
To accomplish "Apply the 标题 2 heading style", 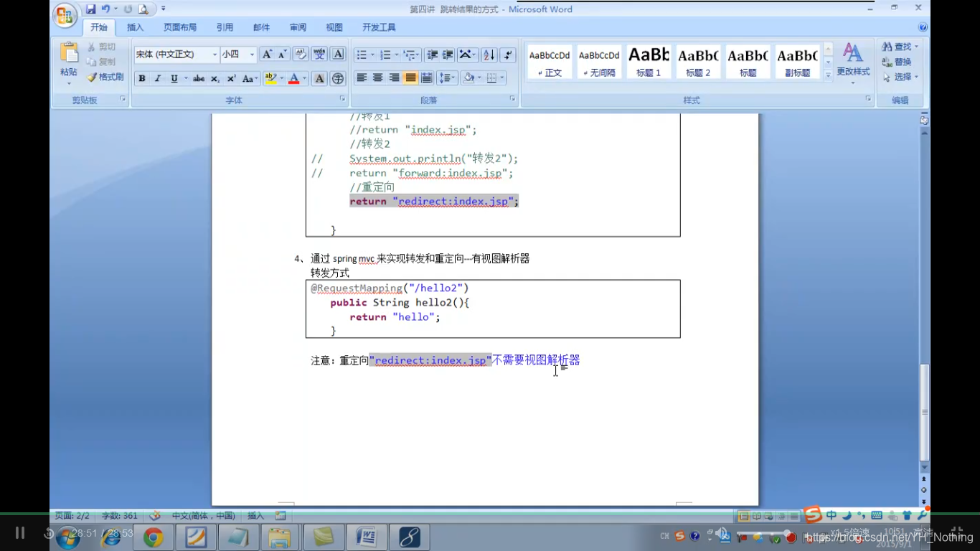I will coord(698,62).
